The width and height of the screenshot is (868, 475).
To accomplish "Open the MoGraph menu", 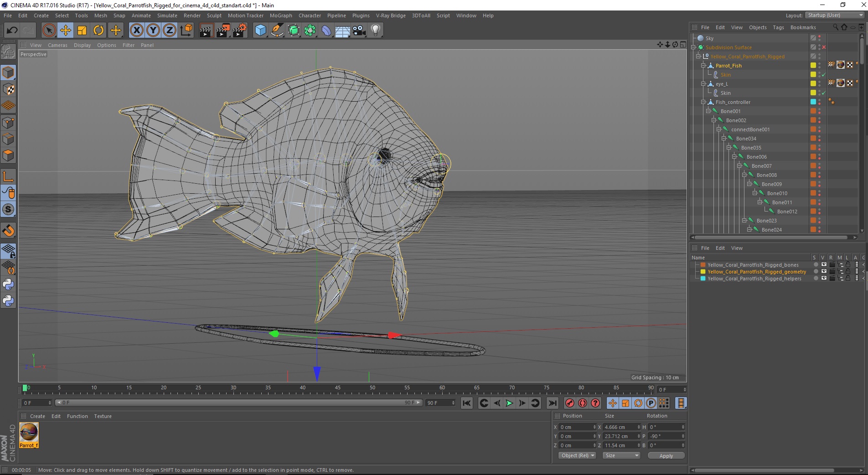I will [281, 15].
